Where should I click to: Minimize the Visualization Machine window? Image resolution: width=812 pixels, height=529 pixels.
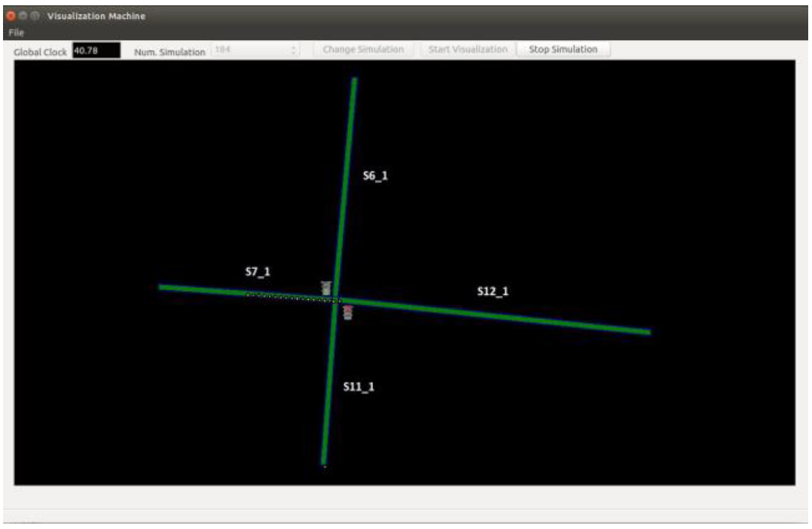click(x=23, y=16)
